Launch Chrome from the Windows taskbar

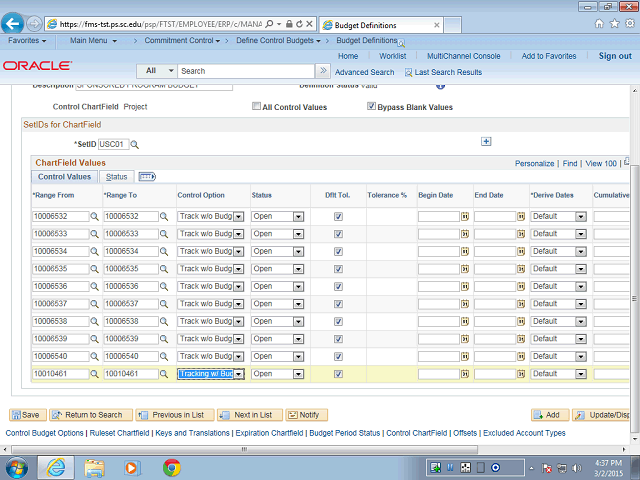coord(172,467)
